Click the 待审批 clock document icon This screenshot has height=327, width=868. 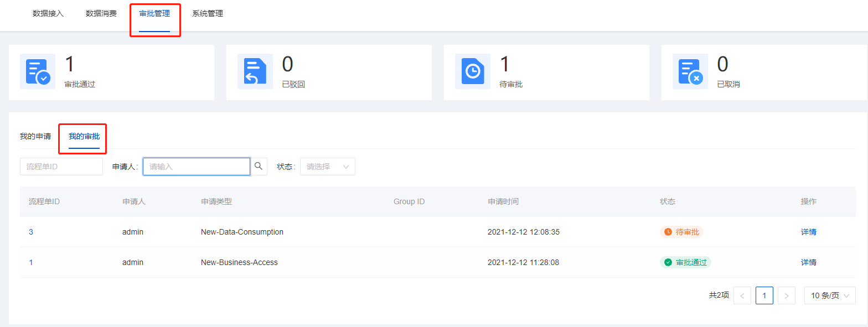coord(473,71)
